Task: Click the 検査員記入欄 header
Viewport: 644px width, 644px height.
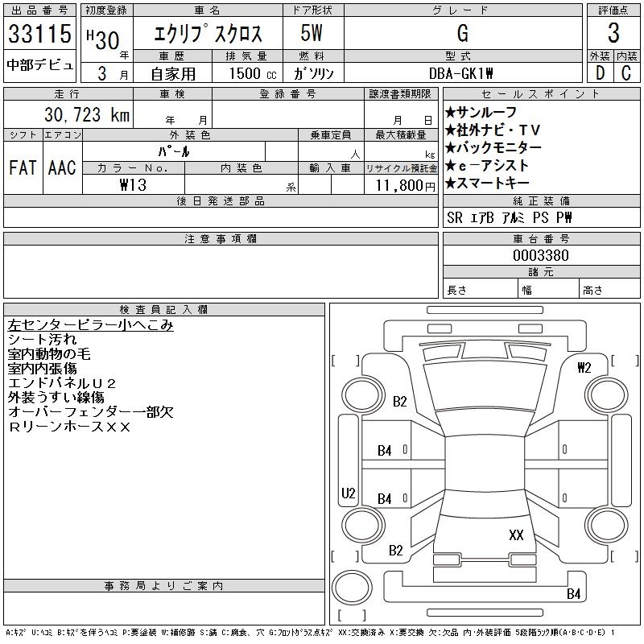Action: point(164,309)
